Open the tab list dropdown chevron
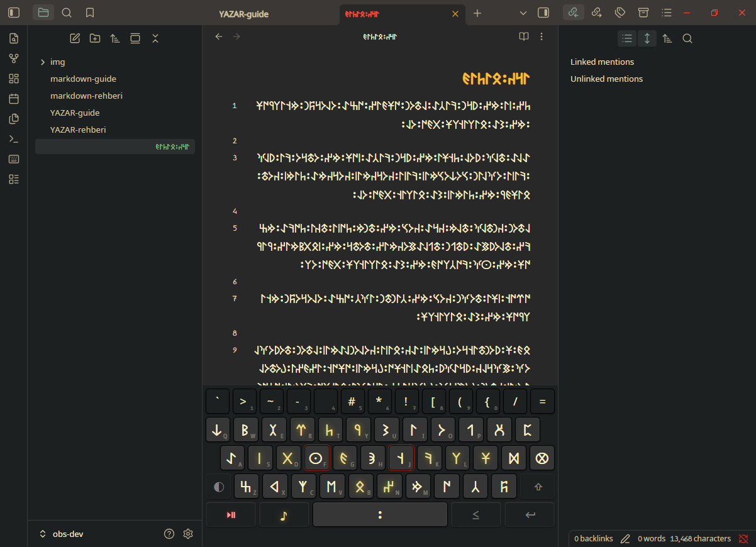The width and height of the screenshot is (756, 547). coord(523,13)
